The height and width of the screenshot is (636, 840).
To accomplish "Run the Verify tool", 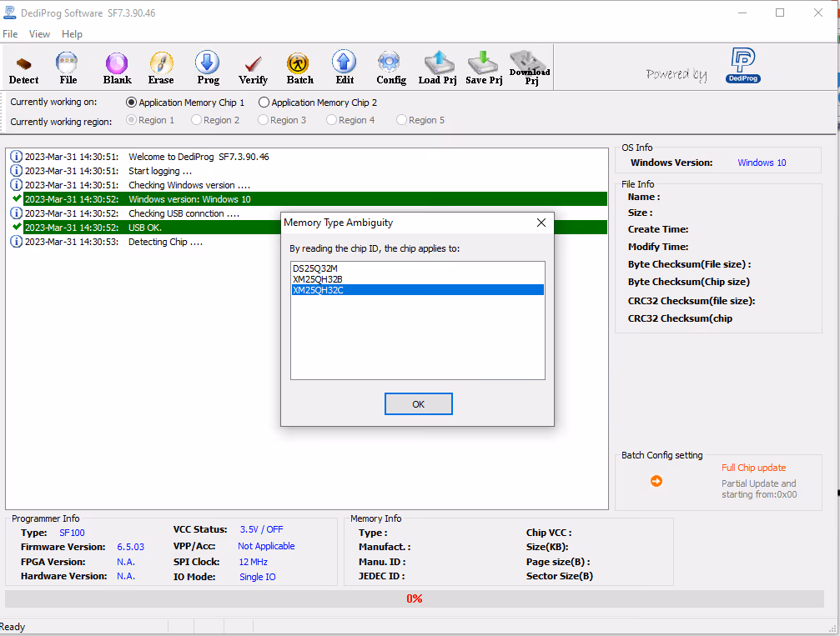I will (253, 69).
